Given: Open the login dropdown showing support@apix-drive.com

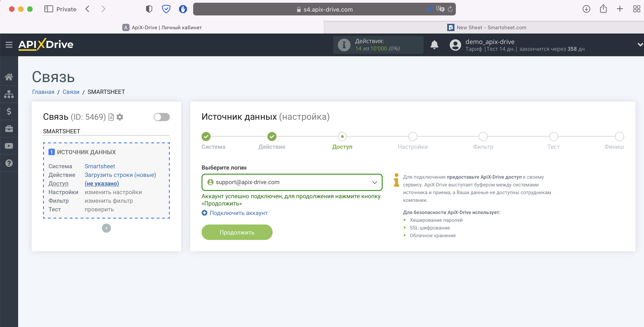Looking at the screenshot, I should pyautogui.click(x=292, y=182).
